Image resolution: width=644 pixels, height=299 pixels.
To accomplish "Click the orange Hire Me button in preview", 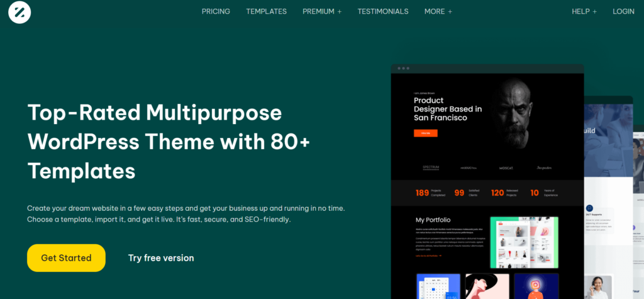I will pos(426,133).
